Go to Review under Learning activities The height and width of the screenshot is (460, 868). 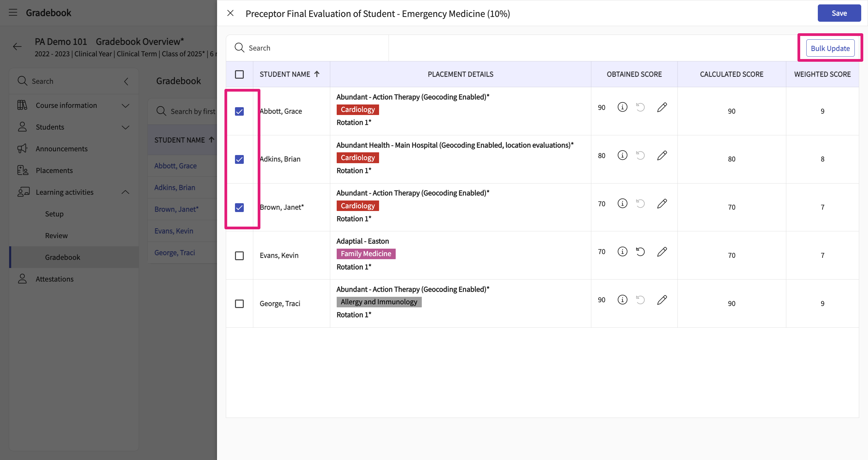tap(56, 236)
